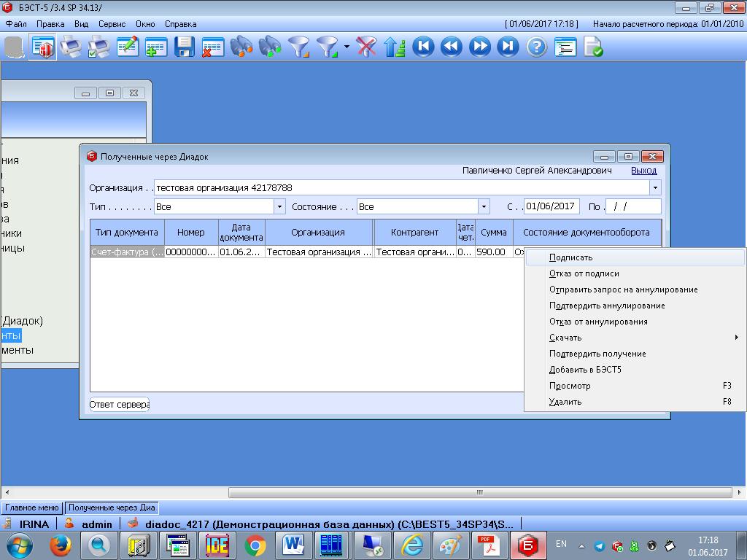Select Отправить запрос на аннулирование

point(635,289)
